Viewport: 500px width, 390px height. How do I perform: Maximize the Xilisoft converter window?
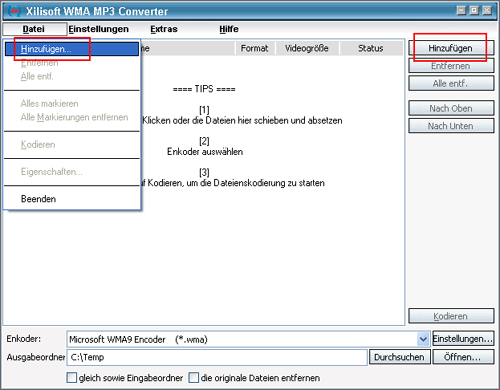click(x=474, y=10)
